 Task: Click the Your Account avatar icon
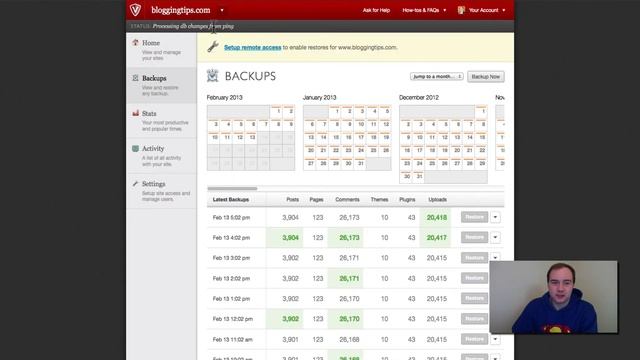point(461,10)
